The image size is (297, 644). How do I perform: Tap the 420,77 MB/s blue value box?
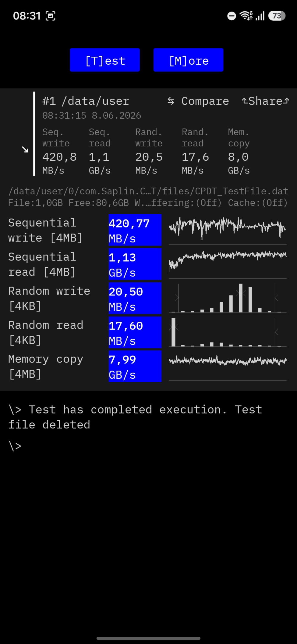pyautogui.click(x=135, y=230)
